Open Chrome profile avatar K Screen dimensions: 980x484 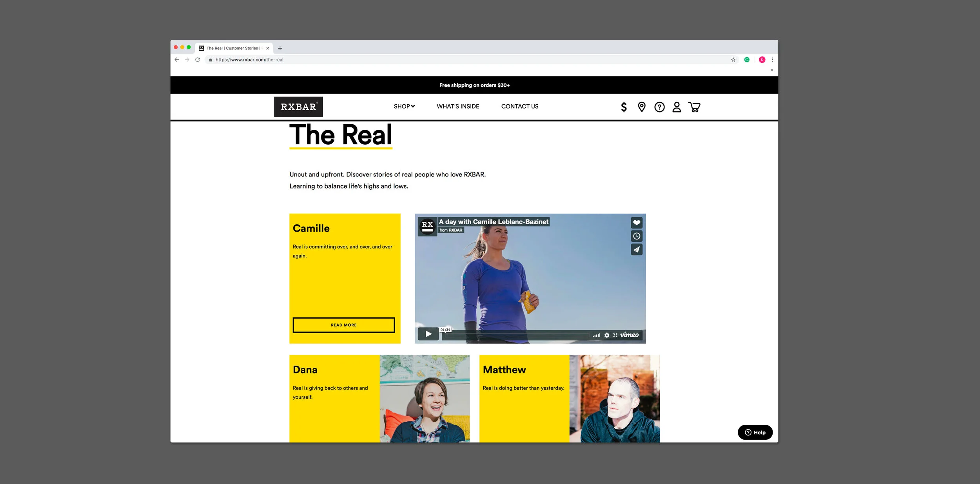coord(762,60)
